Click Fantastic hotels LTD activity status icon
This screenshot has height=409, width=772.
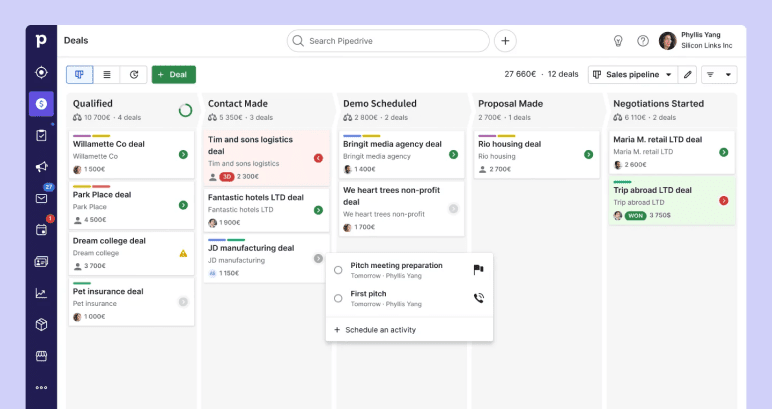click(319, 210)
